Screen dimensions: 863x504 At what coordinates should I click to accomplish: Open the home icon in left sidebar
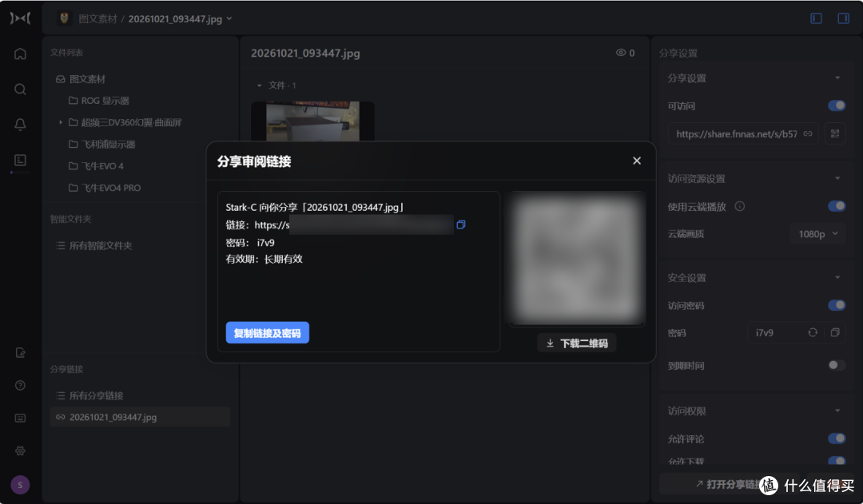coord(20,54)
